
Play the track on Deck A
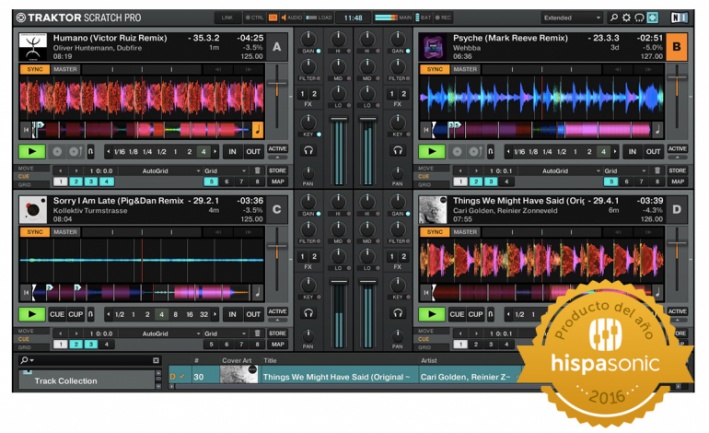tap(32, 151)
